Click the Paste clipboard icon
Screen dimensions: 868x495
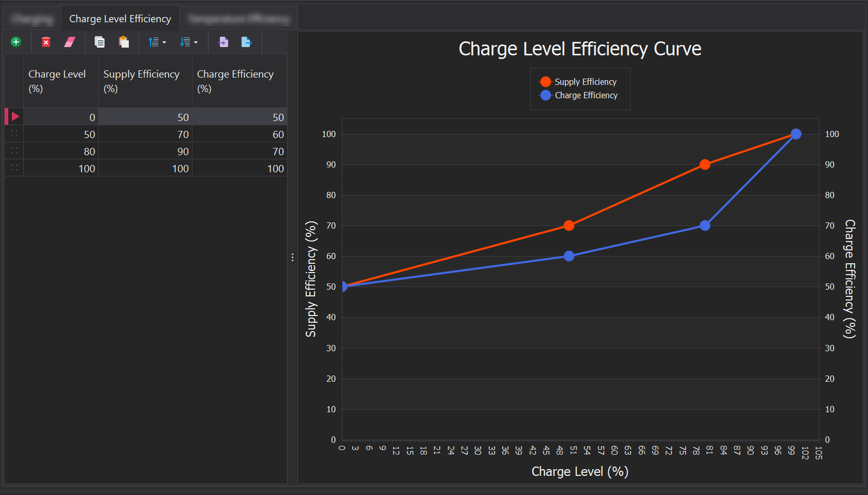[124, 42]
